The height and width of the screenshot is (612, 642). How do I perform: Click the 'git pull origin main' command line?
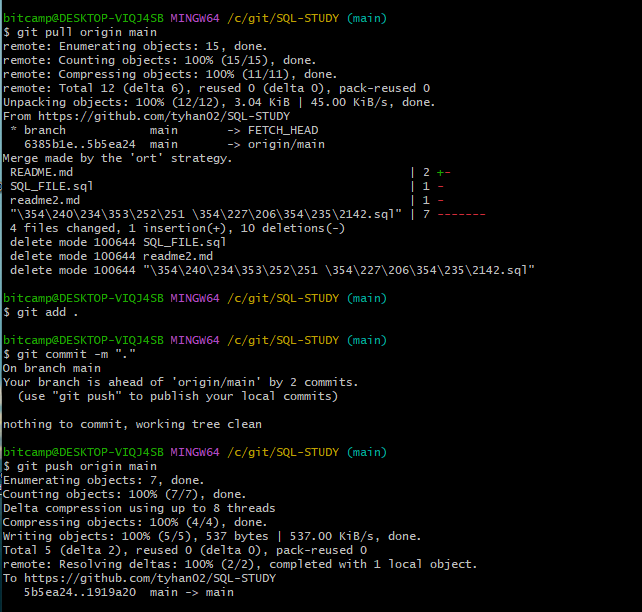pyautogui.click(x=80, y=32)
